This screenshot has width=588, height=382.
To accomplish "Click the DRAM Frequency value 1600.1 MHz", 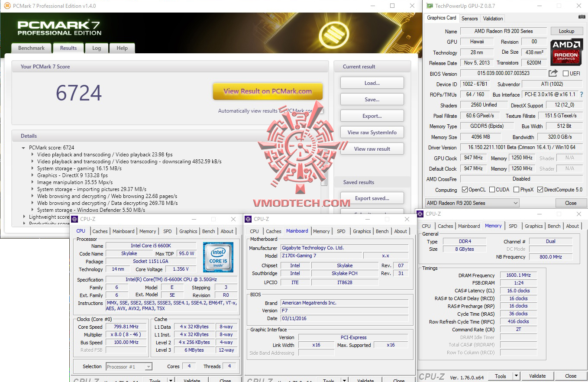I will click(518, 275).
